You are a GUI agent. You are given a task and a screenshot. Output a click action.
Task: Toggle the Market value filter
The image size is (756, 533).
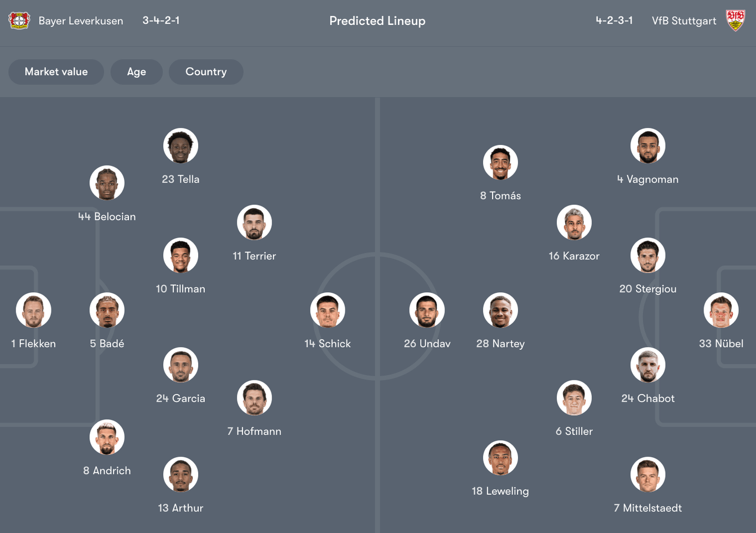[56, 71]
